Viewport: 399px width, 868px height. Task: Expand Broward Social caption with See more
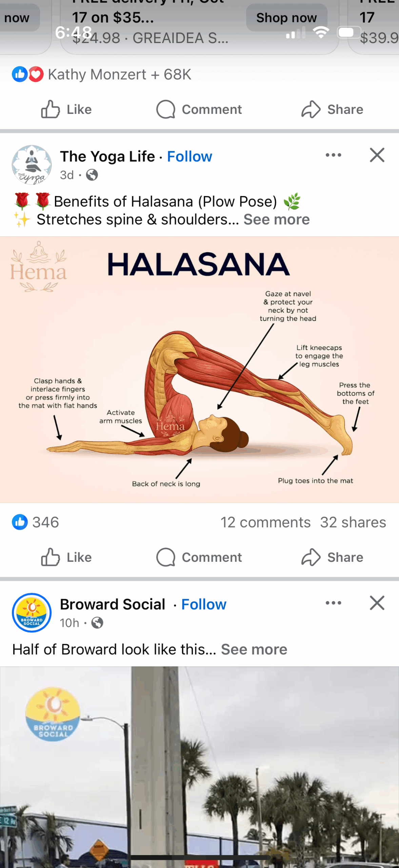coord(254,649)
